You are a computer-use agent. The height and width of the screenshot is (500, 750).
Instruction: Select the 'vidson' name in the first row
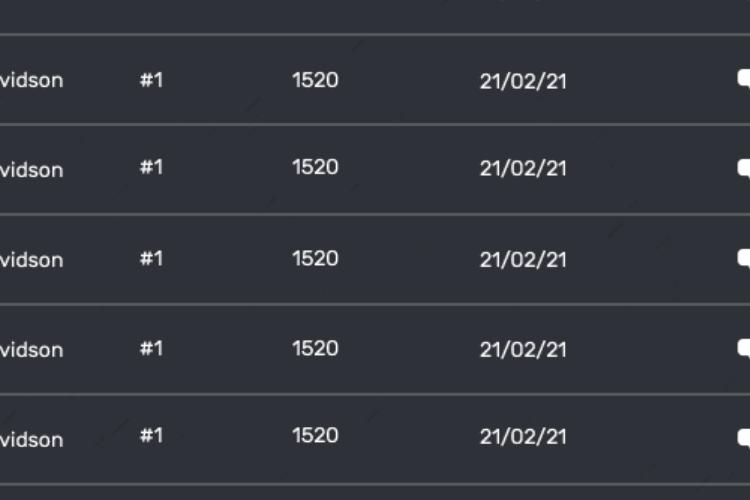(32, 80)
